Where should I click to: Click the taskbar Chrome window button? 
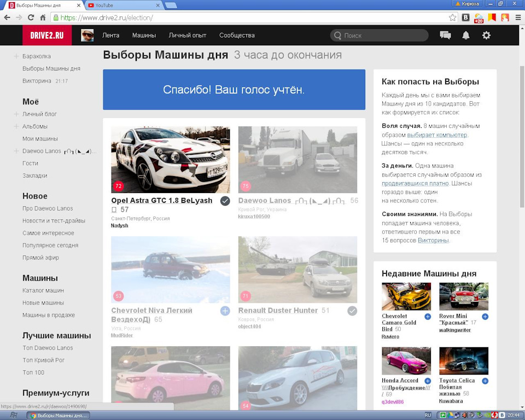click(x=59, y=415)
